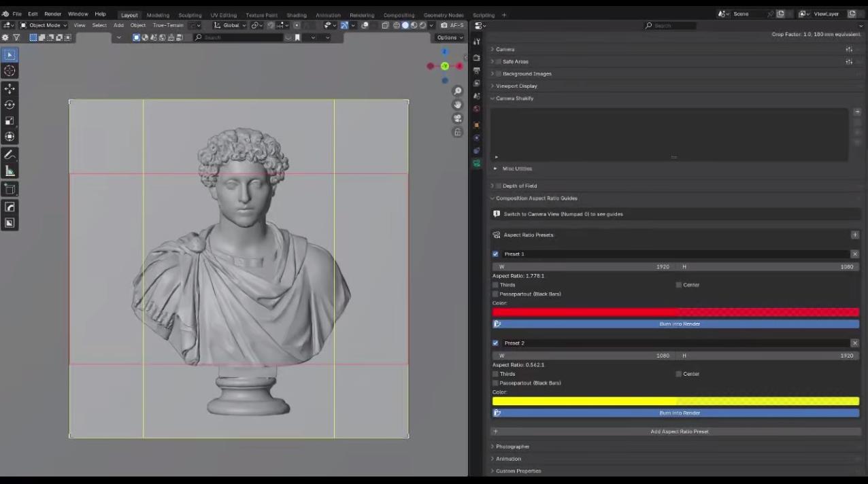The height and width of the screenshot is (484, 868).
Task: Click Burn into Render for Preset 1
Action: [679, 324]
